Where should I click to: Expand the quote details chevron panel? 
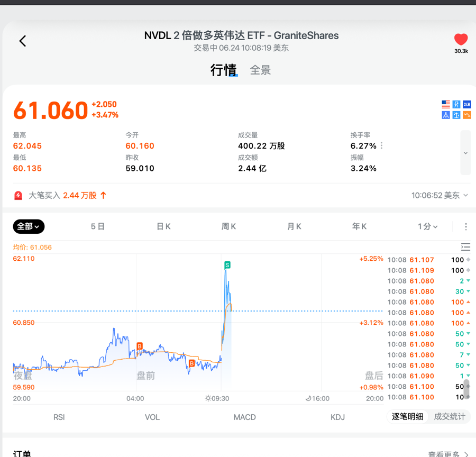coord(465,153)
